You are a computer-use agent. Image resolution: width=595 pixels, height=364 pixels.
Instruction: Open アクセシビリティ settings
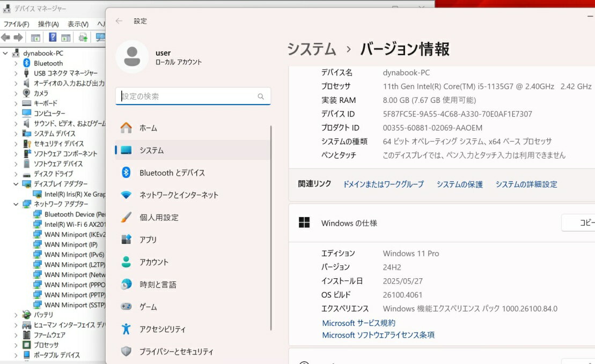pyautogui.click(x=163, y=329)
